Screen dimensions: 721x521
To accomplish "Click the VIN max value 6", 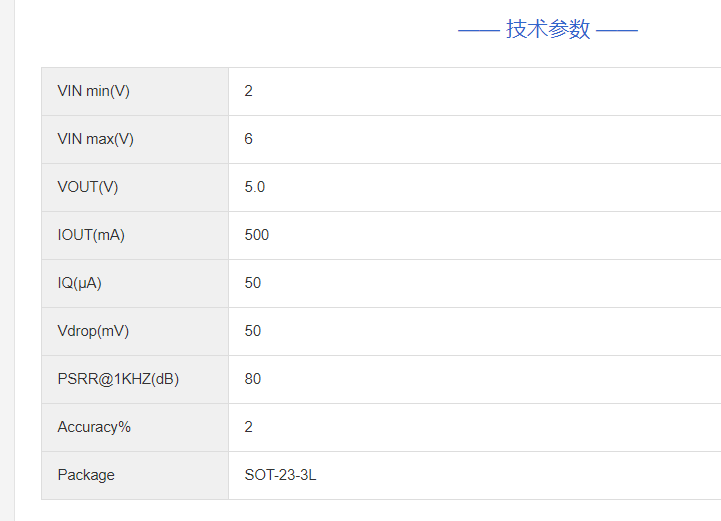I will [x=249, y=139].
